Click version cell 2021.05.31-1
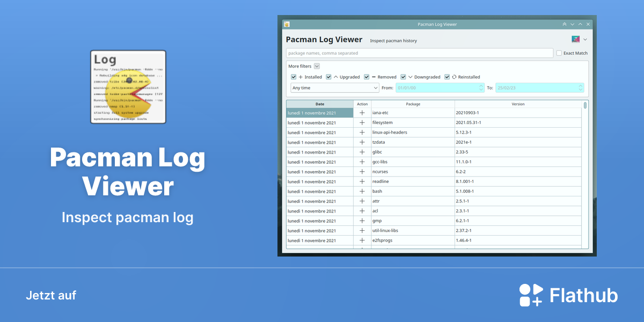 point(518,122)
